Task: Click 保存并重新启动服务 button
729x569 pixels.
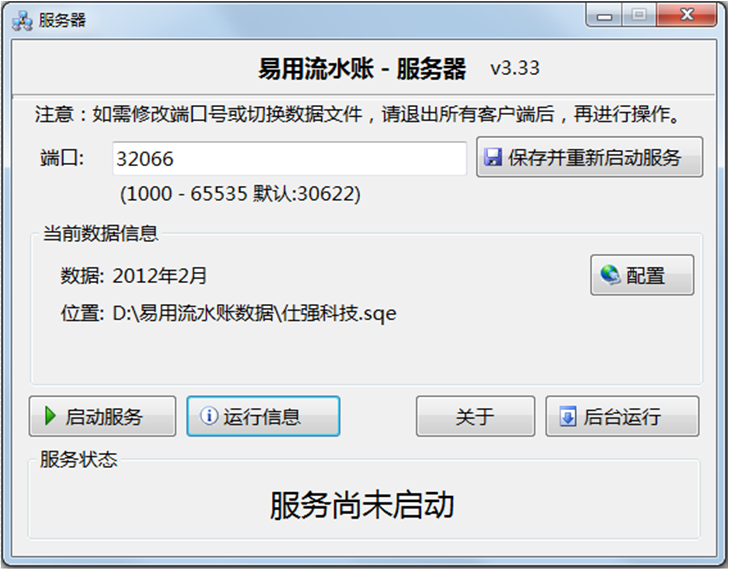Action: (x=590, y=157)
